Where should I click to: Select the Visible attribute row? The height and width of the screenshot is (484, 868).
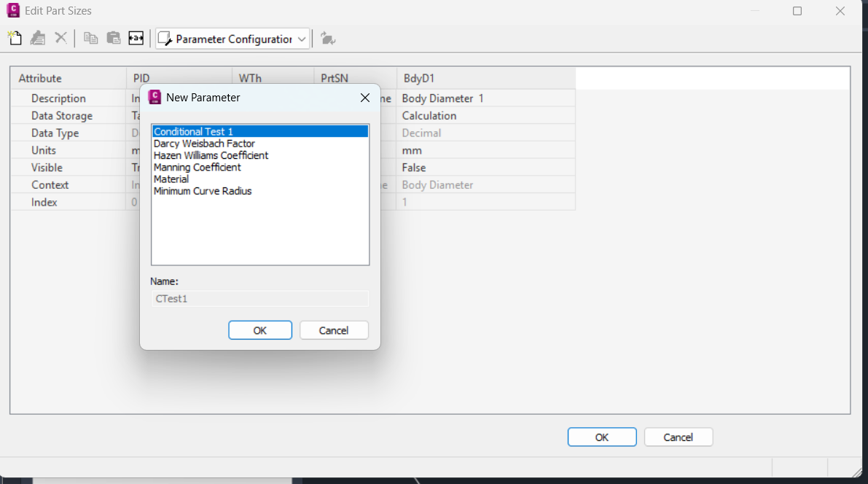[69, 167]
